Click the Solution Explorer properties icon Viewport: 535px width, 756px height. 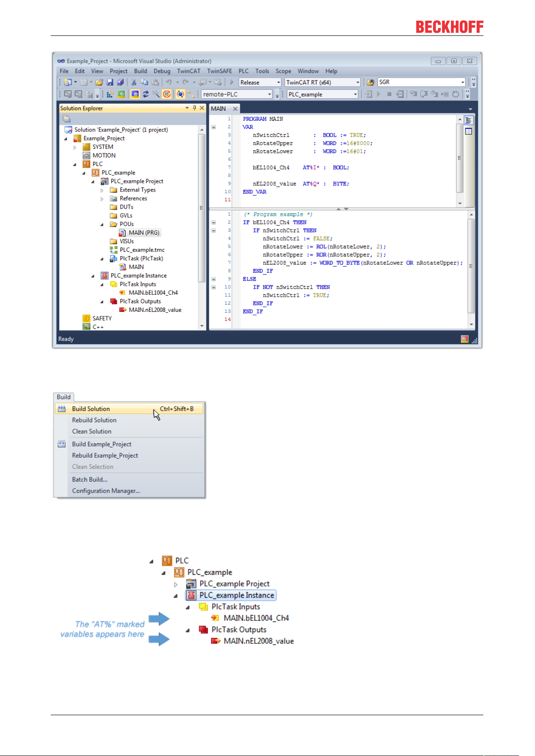coord(66,119)
